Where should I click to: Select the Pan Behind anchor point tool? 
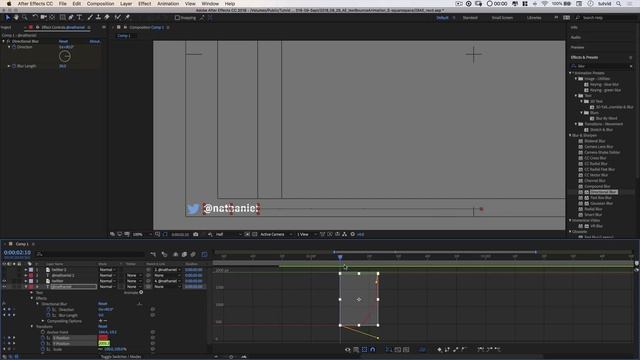click(x=52, y=18)
